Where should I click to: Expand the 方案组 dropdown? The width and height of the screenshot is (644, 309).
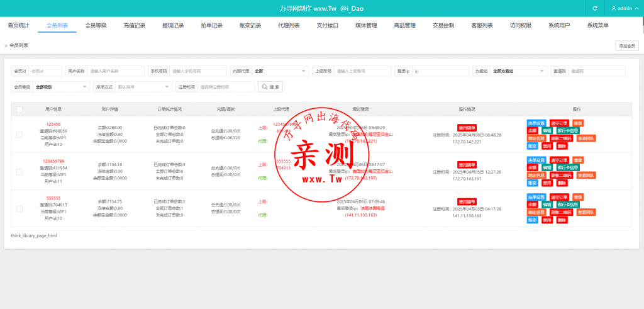tap(519, 71)
